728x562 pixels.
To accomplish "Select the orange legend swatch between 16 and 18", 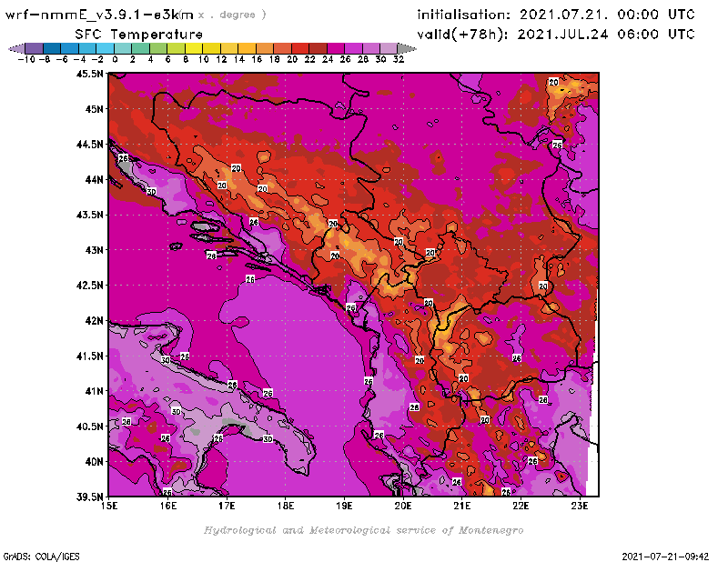I will (x=265, y=48).
